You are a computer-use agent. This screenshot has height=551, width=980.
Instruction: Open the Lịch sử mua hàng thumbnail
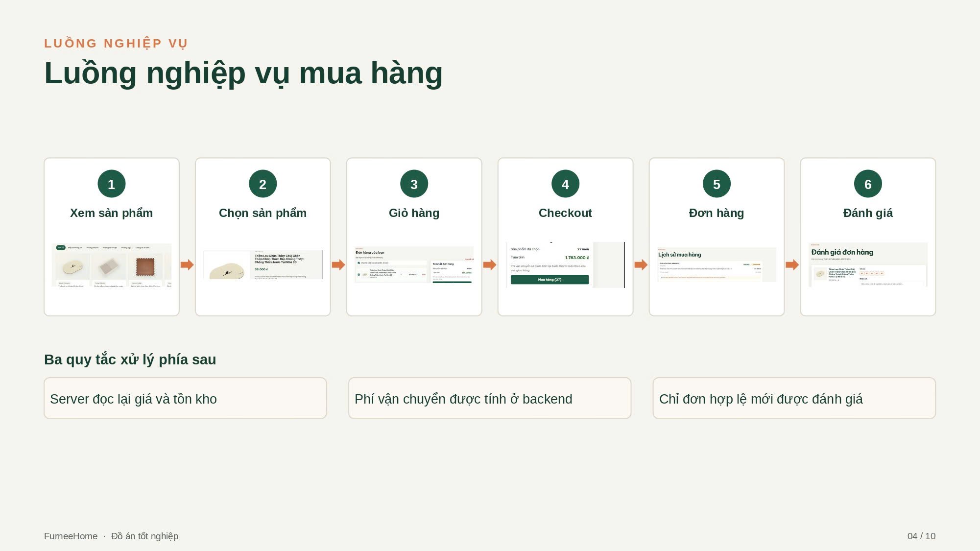pyautogui.click(x=717, y=265)
